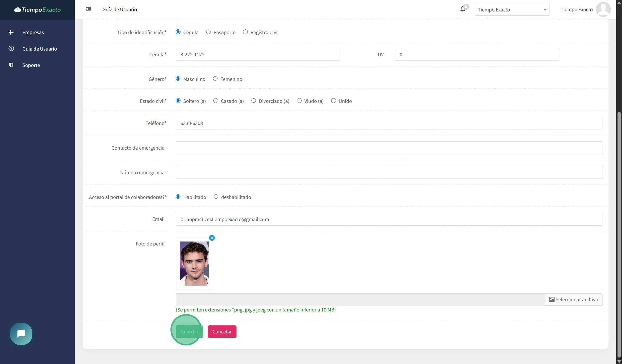The height and width of the screenshot is (364, 622).
Task: Select the Pasaporte identification type
Action: (x=208, y=32)
